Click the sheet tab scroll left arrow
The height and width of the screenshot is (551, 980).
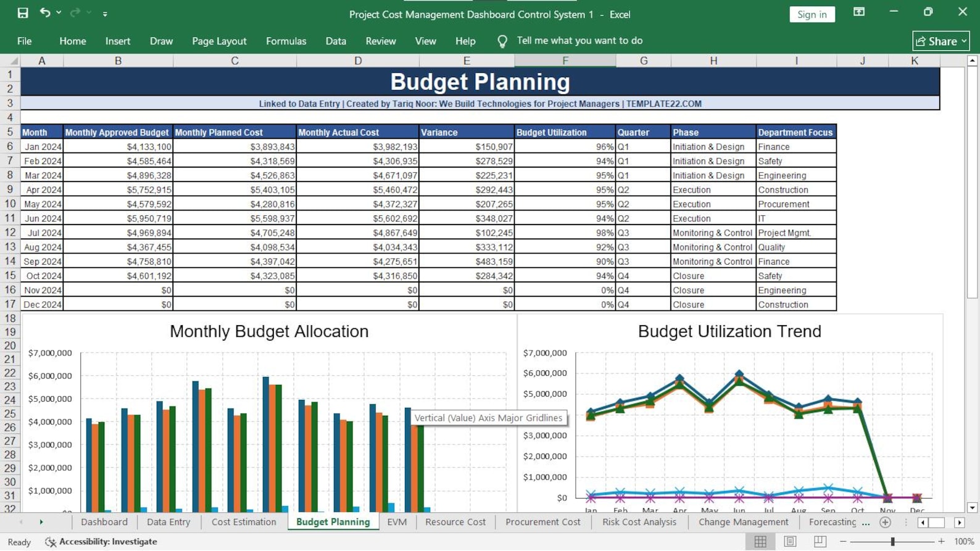pos(21,522)
